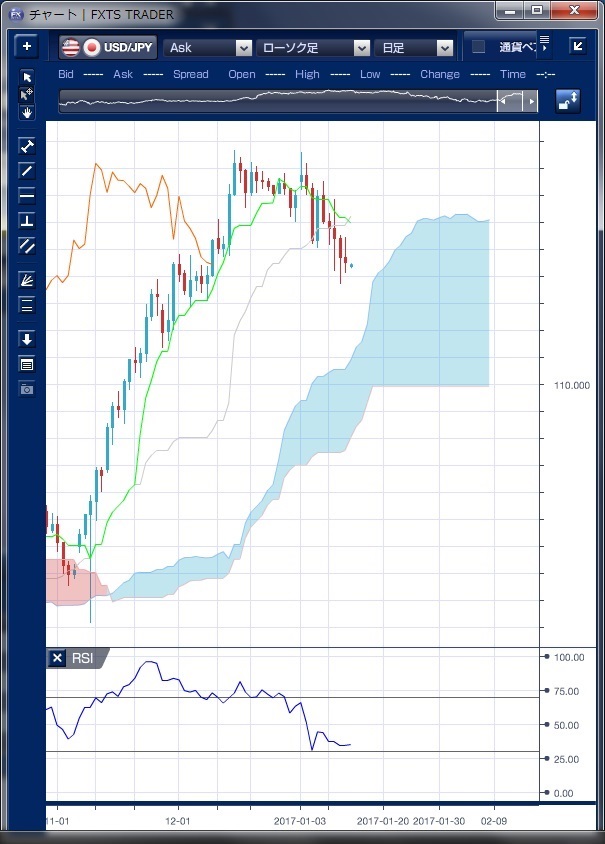
Task: Select the parallel channel lines tool
Action: 27,245
